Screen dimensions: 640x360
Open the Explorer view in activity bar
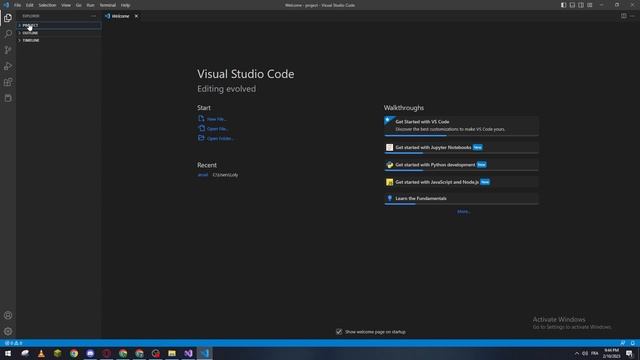pos(8,18)
